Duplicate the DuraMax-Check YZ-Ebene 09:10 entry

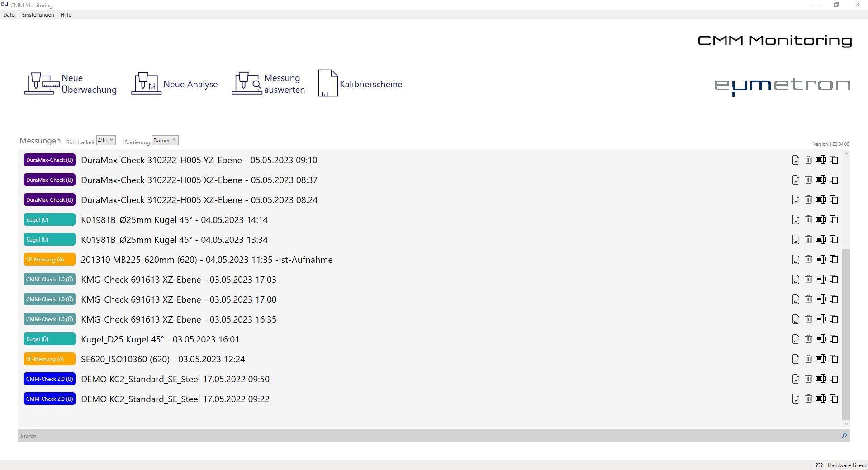point(834,160)
